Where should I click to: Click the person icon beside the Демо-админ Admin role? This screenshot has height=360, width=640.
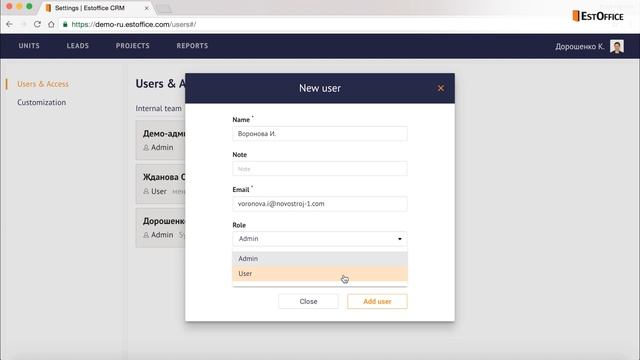[146, 148]
